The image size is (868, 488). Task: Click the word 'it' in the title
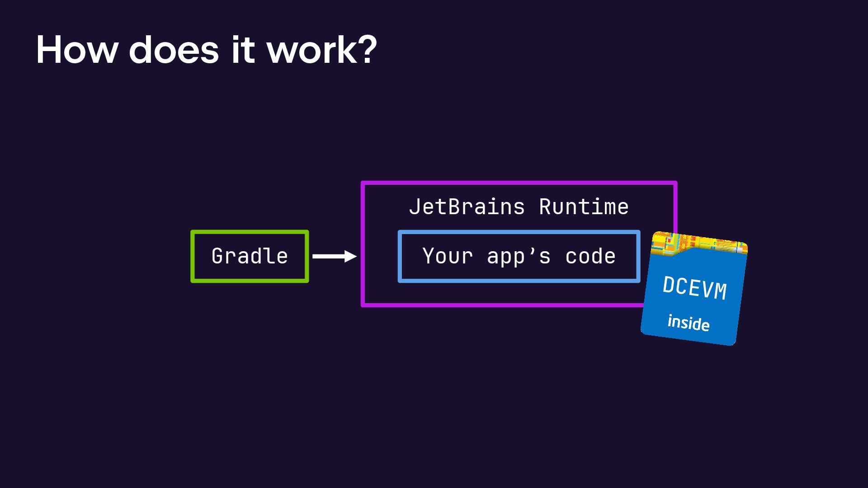pyautogui.click(x=243, y=50)
